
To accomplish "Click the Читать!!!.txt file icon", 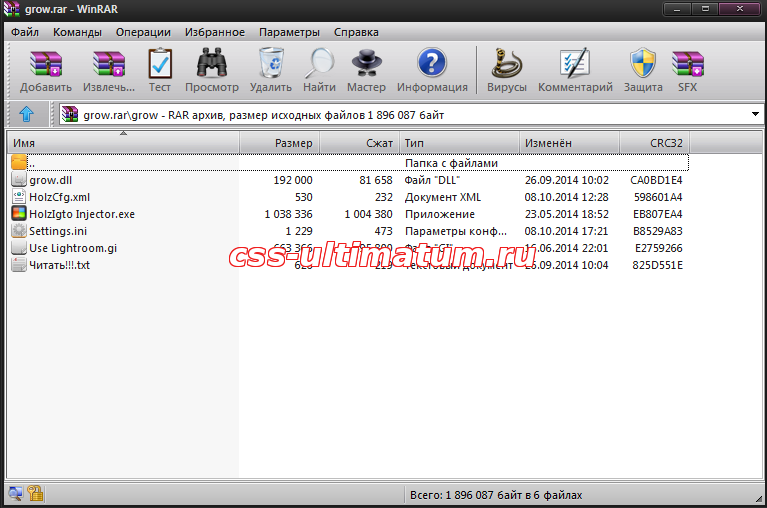I will coord(19,265).
